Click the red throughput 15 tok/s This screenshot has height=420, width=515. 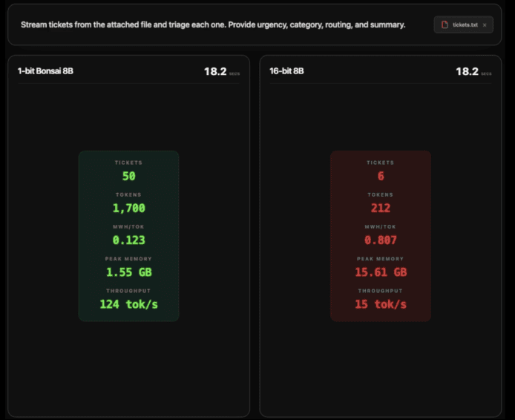381,304
